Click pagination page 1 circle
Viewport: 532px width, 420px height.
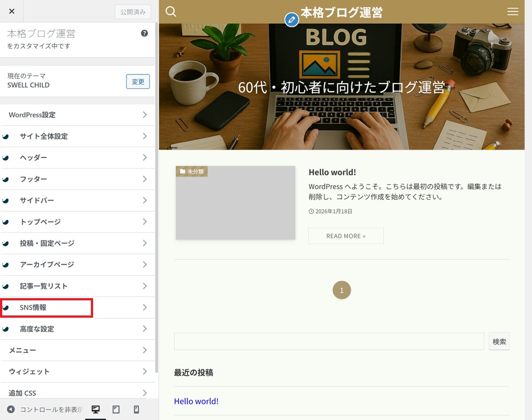pos(341,290)
